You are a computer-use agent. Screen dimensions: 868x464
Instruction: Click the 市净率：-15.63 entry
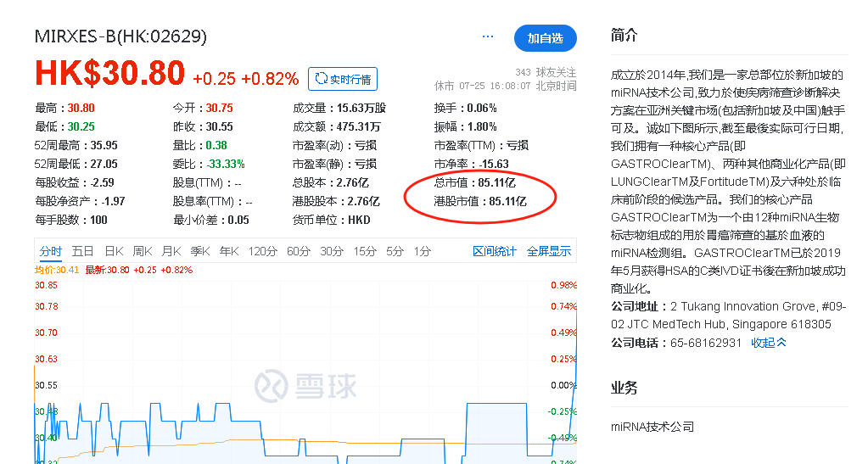[x=471, y=165]
